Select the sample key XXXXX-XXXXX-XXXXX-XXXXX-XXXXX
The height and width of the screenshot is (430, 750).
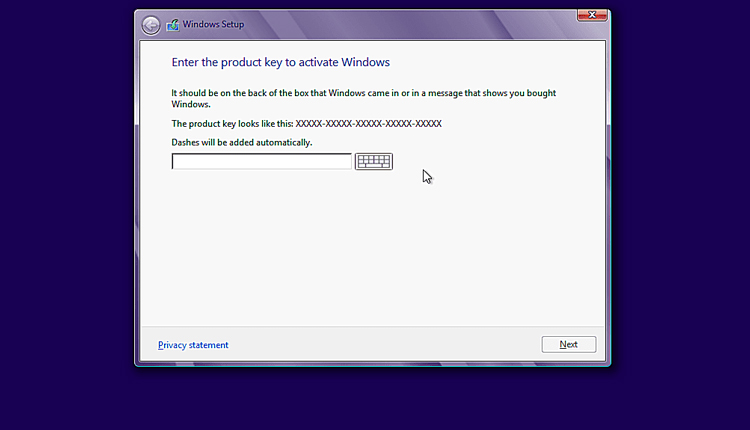[x=368, y=124]
